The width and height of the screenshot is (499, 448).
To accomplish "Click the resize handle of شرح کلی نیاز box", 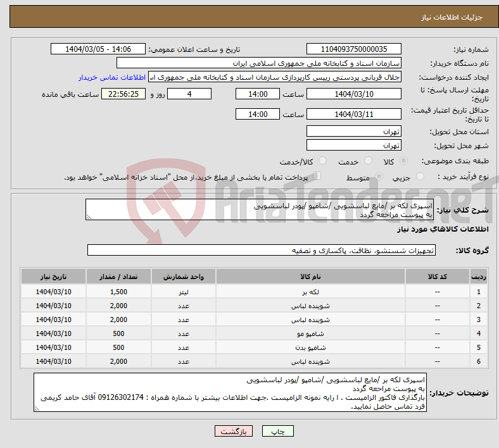I will [89, 217].
